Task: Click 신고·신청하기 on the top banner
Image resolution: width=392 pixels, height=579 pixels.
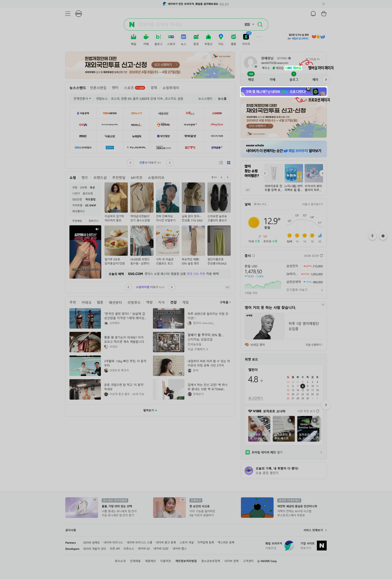Action: [x=166, y=65]
